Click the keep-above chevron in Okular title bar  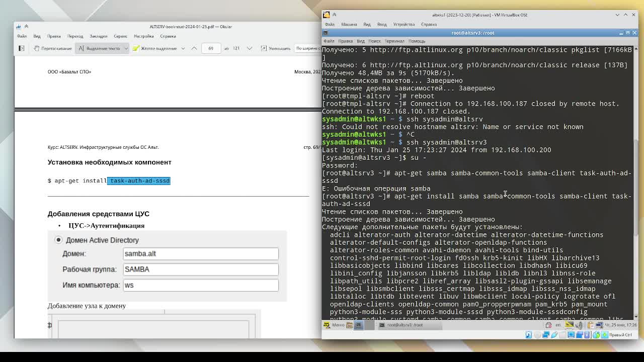[x=26, y=27]
